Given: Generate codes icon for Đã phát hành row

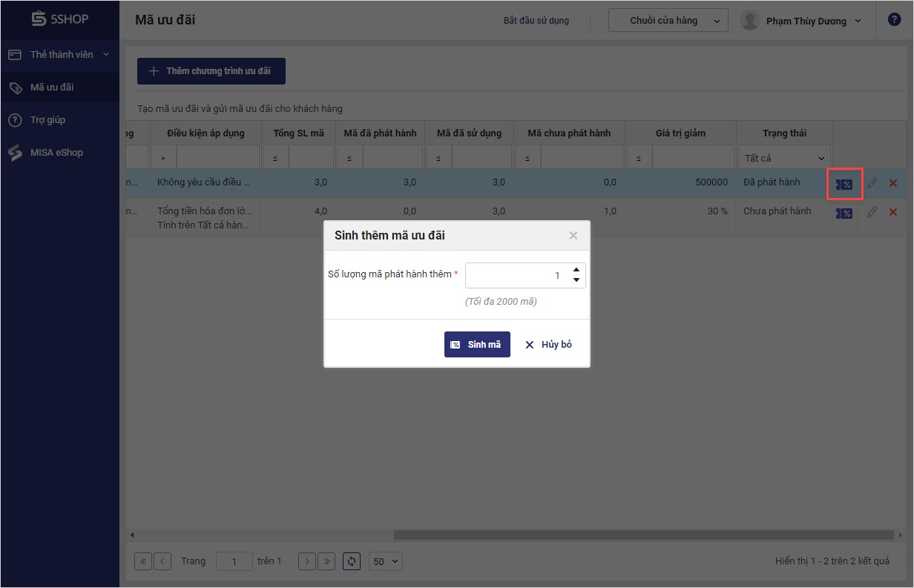Looking at the screenshot, I should [x=844, y=184].
